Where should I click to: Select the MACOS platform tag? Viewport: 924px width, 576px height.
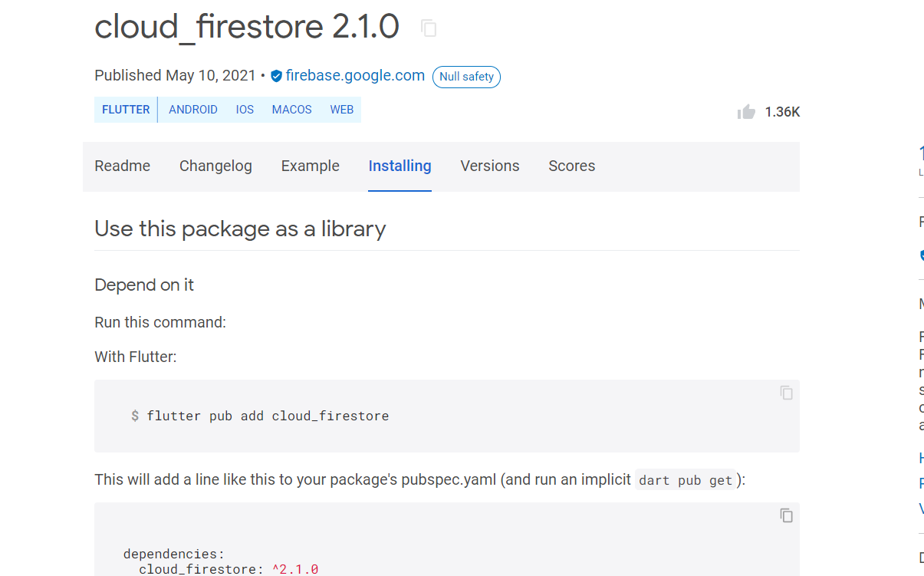(x=291, y=110)
